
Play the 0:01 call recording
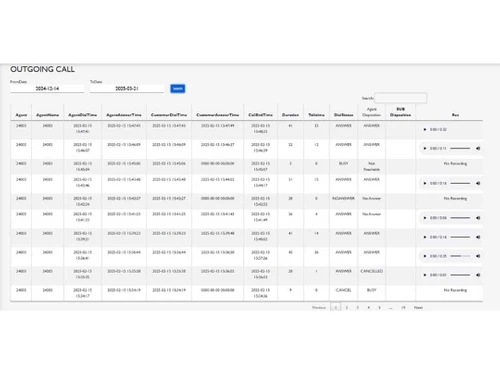pos(425,275)
